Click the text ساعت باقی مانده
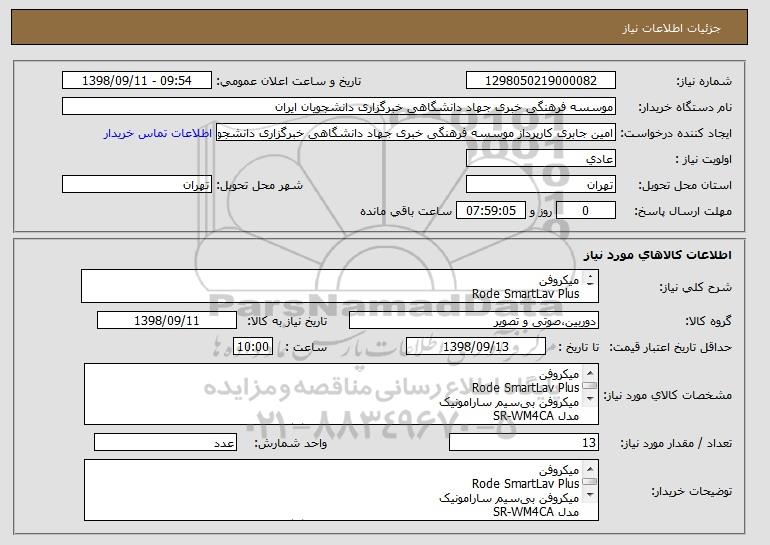 (x=406, y=211)
